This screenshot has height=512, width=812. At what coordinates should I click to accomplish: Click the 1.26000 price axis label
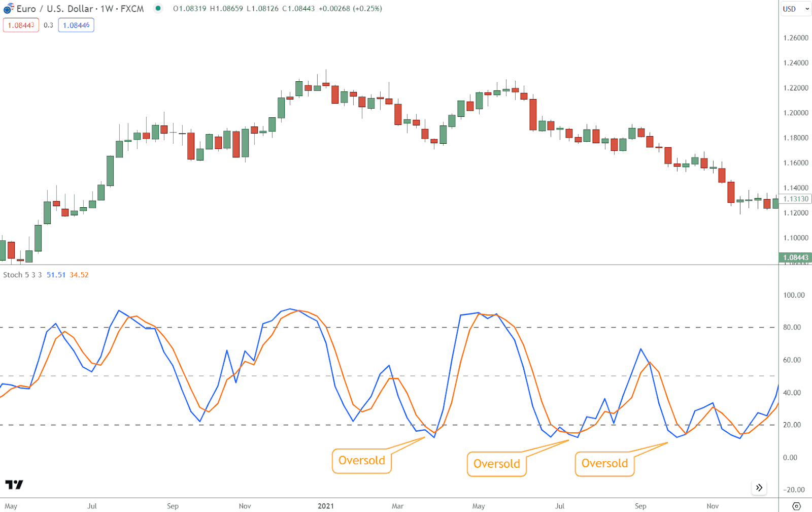coord(796,38)
